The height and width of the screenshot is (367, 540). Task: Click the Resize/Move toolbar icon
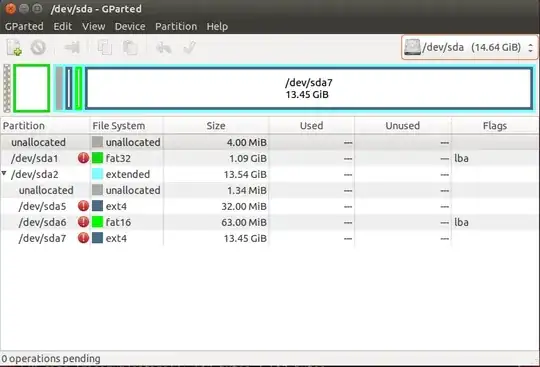[x=72, y=48]
